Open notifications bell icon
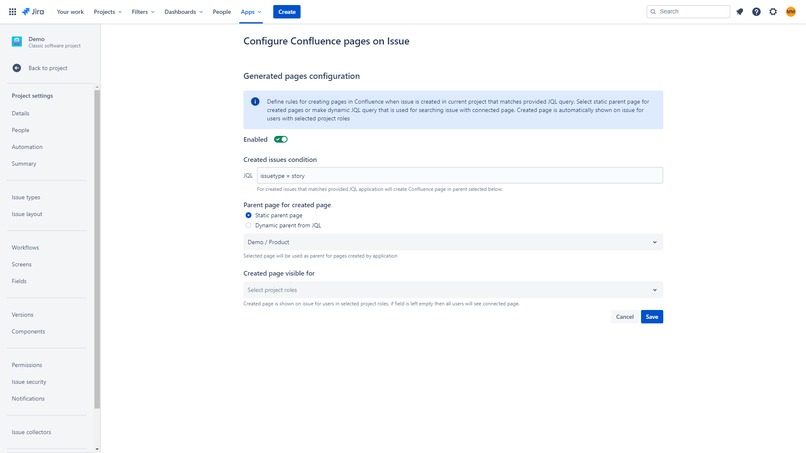 740,11
